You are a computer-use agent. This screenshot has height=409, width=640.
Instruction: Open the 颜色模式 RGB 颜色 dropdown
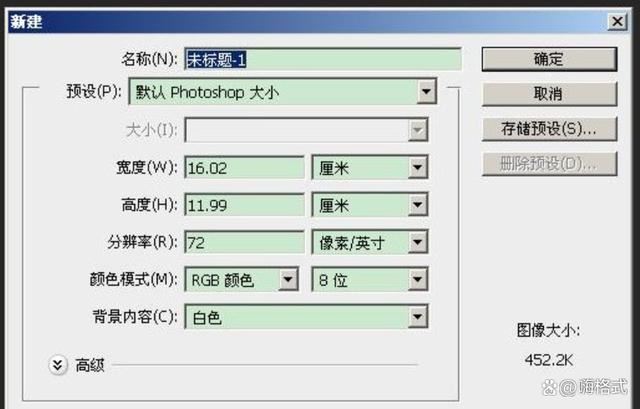(242, 280)
